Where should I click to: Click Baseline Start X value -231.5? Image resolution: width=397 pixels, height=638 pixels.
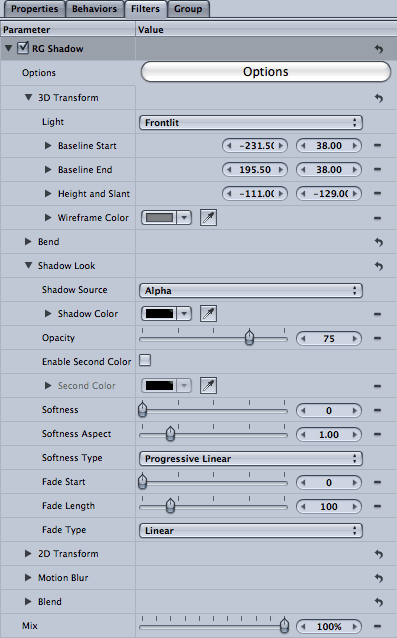[x=255, y=146]
